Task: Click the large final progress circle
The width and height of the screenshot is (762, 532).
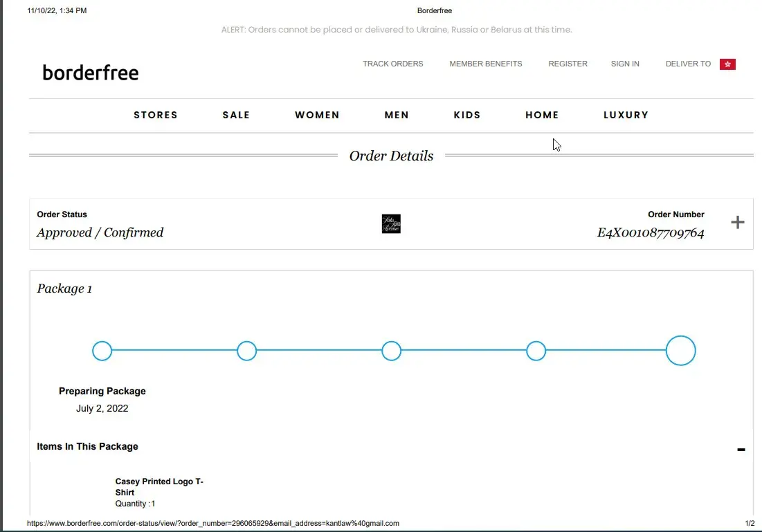Action: pyautogui.click(x=680, y=351)
